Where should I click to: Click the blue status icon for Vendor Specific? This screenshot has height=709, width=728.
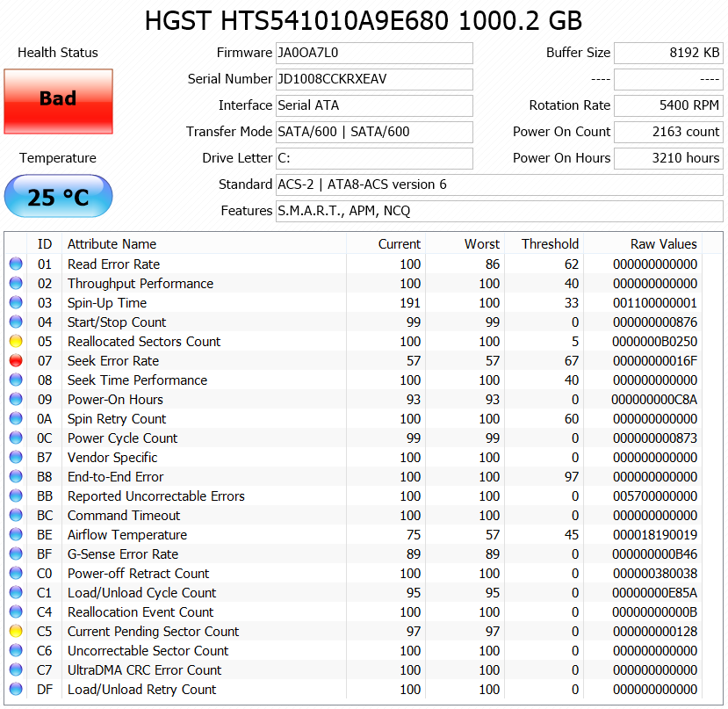[16, 457]
